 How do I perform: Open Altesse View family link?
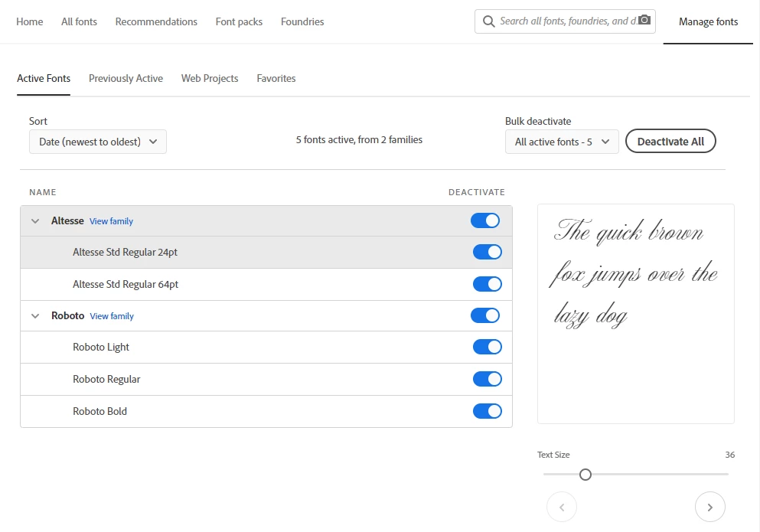coord(111,221)
